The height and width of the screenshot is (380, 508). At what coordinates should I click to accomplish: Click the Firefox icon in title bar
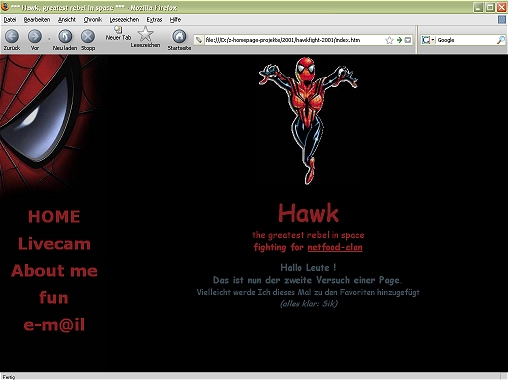click(x=5, y=7)
